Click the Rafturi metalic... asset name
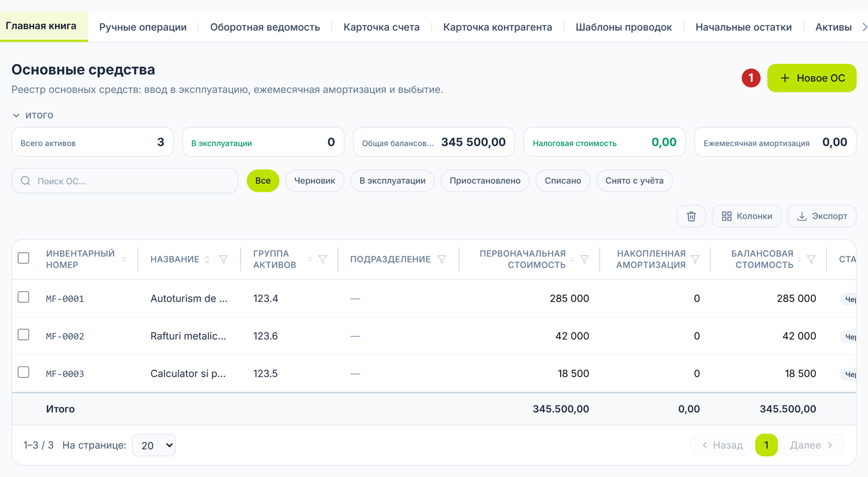The height and width of the screenshot is (477, 868). click(x=188, y=336)
